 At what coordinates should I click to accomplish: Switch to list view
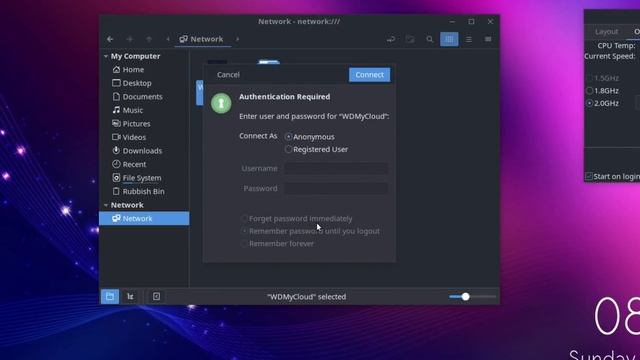pos(469,39)
